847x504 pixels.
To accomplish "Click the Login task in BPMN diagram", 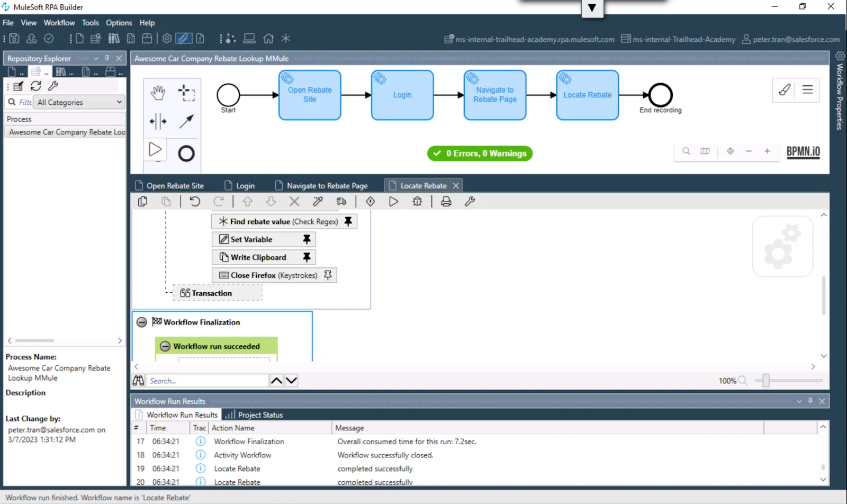I will click(402, 95).
